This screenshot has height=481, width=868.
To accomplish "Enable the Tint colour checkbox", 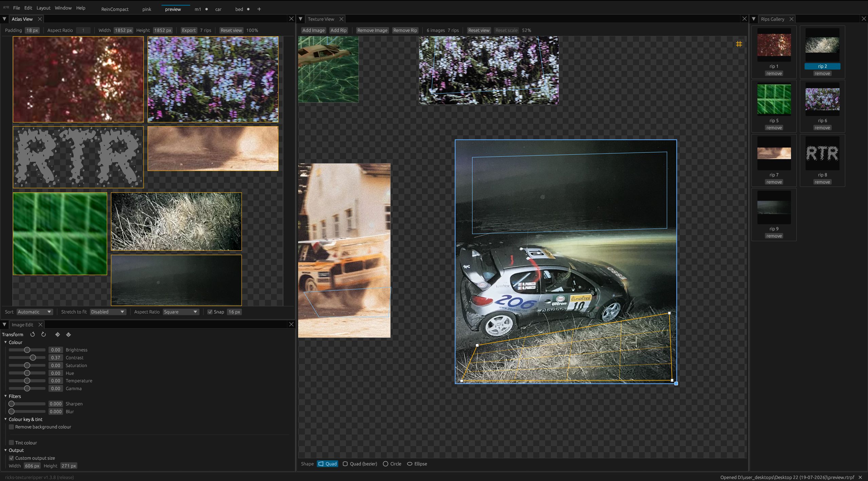I will (11, 443).
